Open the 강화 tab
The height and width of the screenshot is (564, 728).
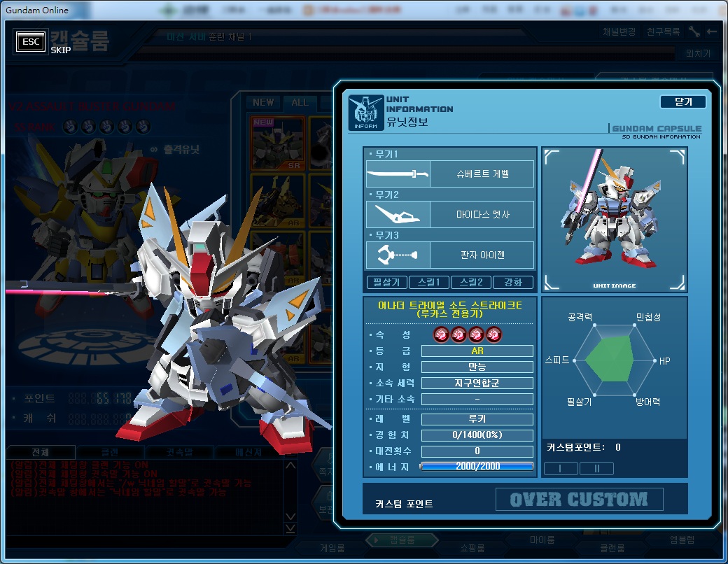click(512, 282)
